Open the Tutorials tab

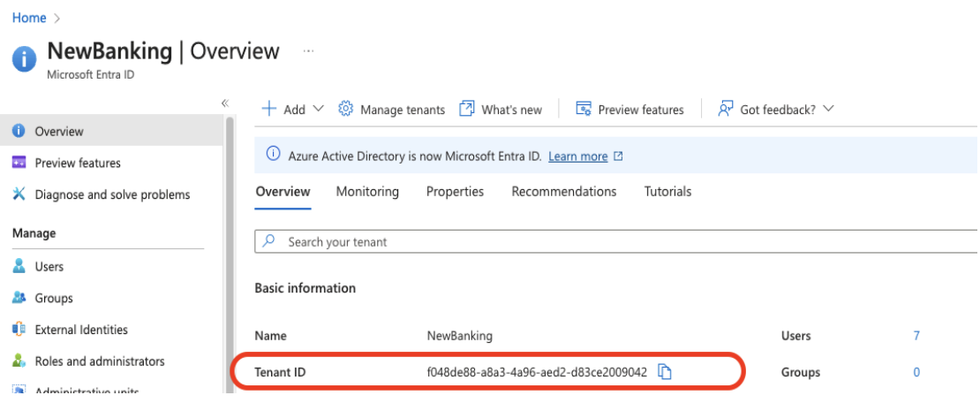pos(667,192)
